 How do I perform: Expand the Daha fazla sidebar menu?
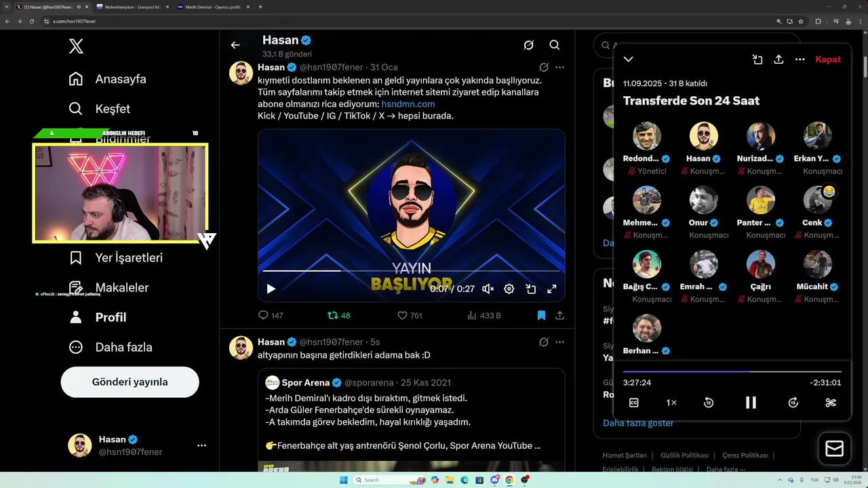[x=110, y=347]
